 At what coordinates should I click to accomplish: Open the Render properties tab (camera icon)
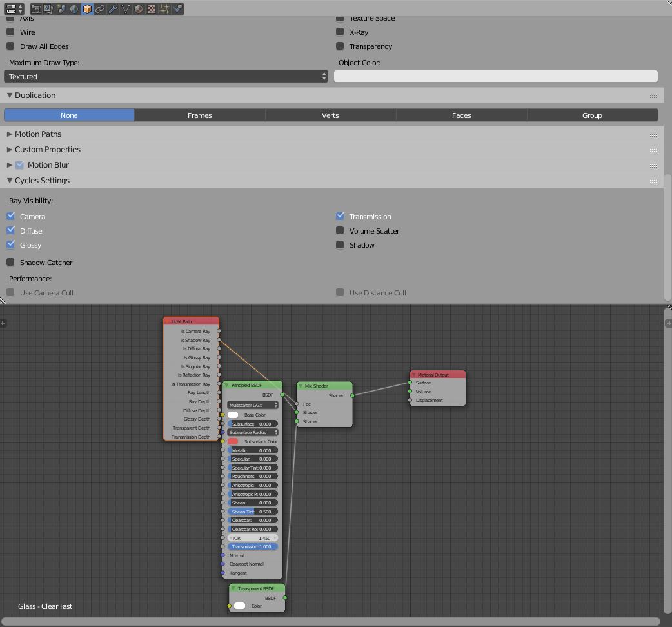tap(36, 9)
